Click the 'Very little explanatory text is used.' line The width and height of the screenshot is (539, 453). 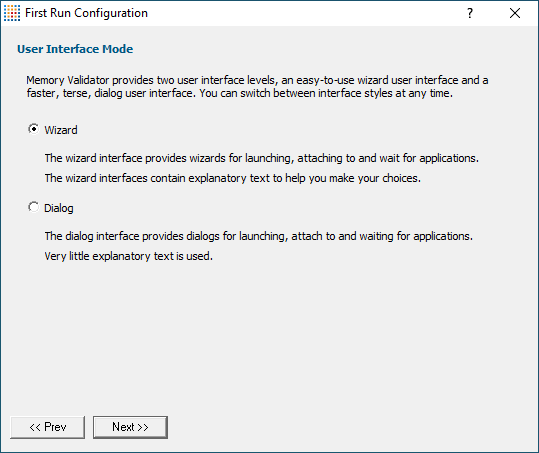coord(129,256)
